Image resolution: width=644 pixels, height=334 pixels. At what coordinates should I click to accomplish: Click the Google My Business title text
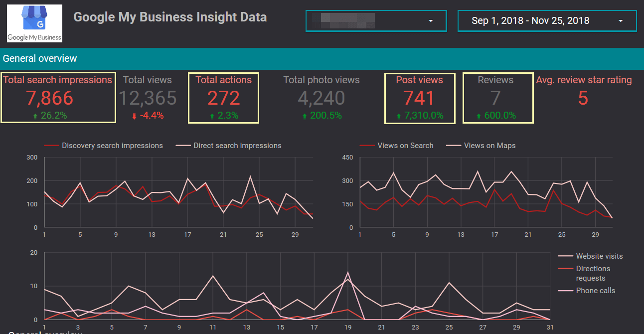click(170, 16)
